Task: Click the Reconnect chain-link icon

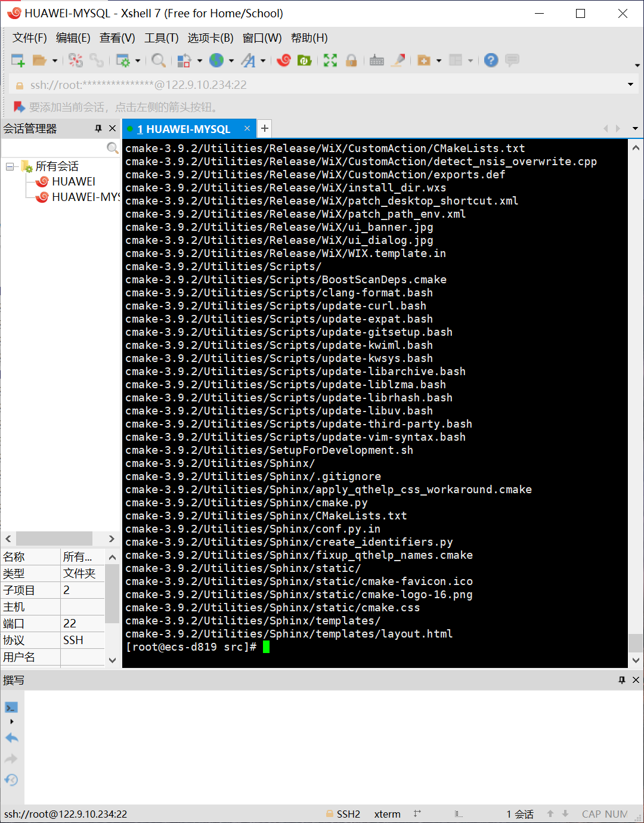Action: pos(97,60)
